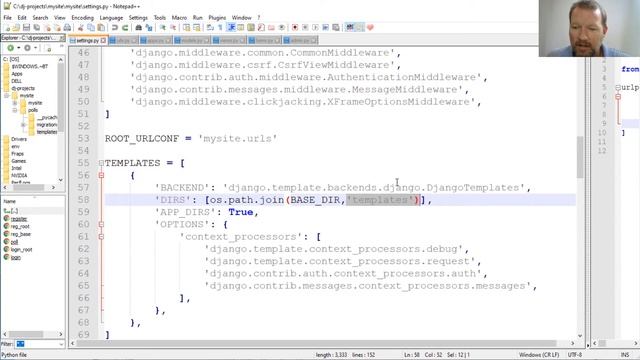Open the Language menu
This screenshot has height=360, width=640.
111,18
